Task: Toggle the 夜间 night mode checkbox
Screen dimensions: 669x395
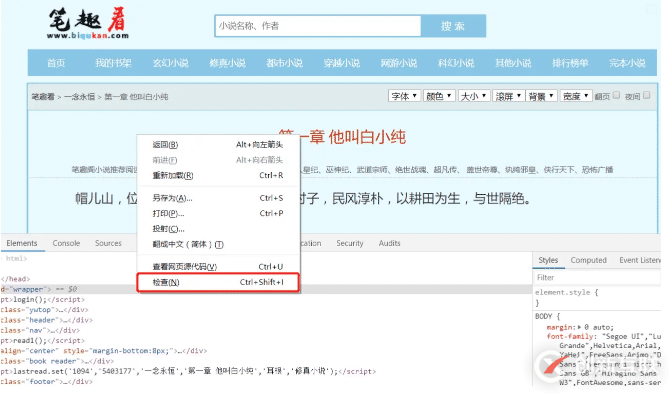Action: point(646,95)
